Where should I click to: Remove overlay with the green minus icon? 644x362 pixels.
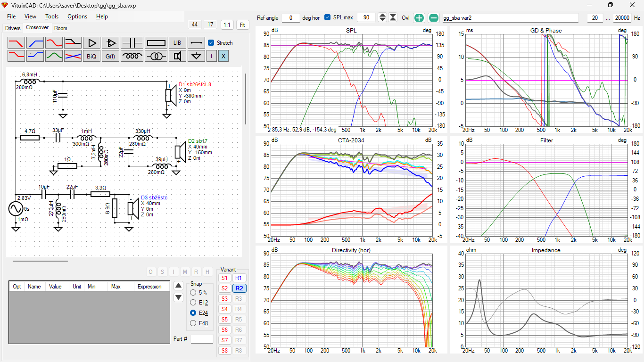click(x=433, y=18)
